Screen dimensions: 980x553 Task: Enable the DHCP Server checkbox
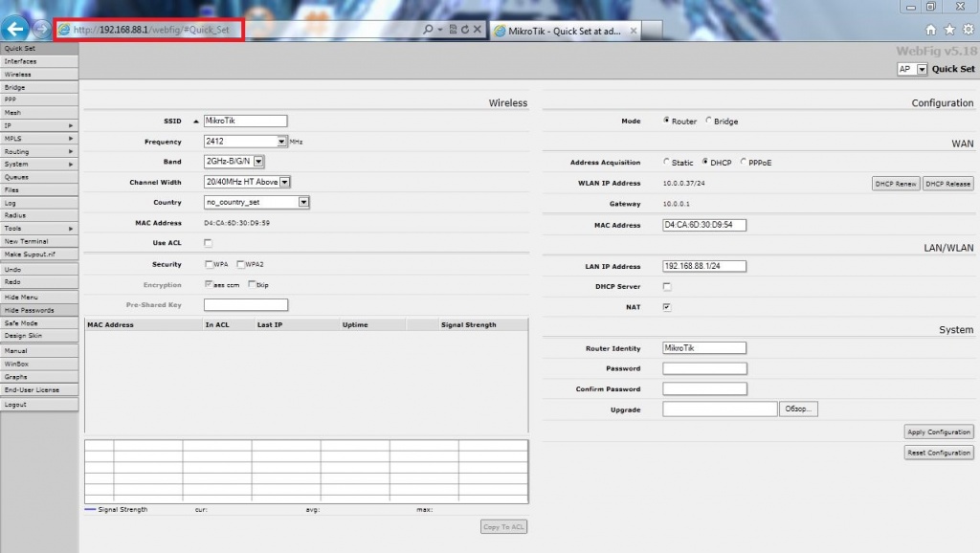667,286
